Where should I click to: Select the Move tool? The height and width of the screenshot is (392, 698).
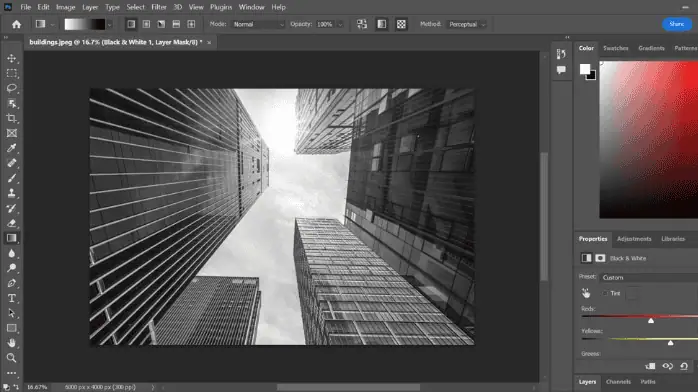(x=12, y=58)
